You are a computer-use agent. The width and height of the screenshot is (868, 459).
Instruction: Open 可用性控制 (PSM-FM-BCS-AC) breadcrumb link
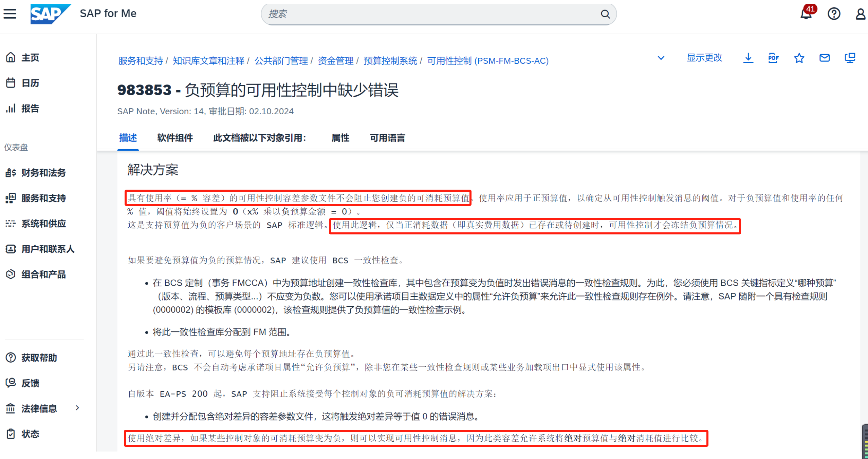click(487, 61)
